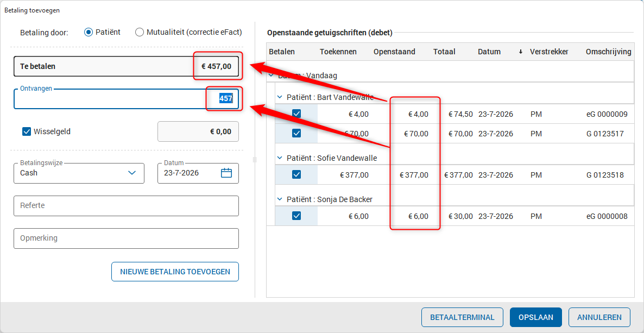Save the payment with OPSLAAN
The height and width of the screenshot is (333, 644).
click(x=536, y=317)
